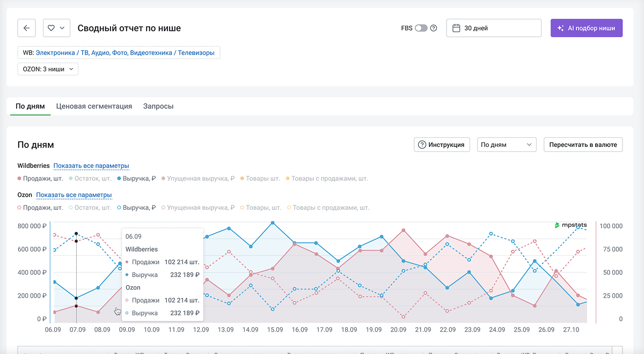This screenshot has width=644, height=354.
Task: Toggle Ozon Продажи, шт. series
Action: click(x=40, y=208)
